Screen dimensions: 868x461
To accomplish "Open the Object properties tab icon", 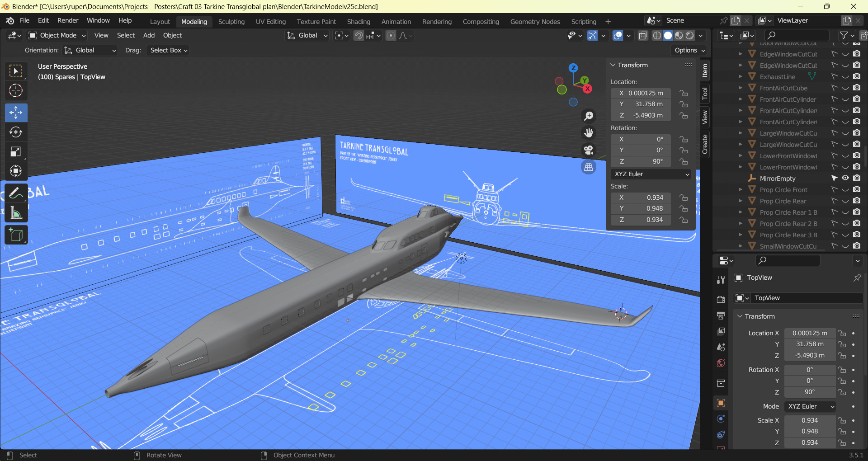I will [721, 403].
